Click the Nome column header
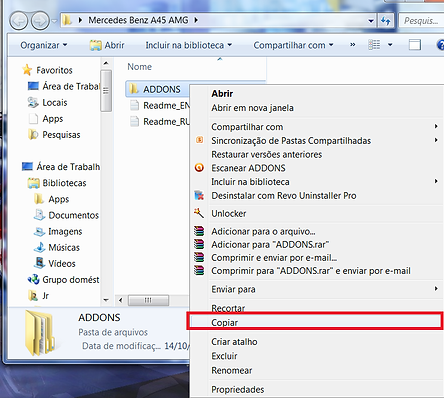Screen dimensions: 444x398 click(139, 67)
